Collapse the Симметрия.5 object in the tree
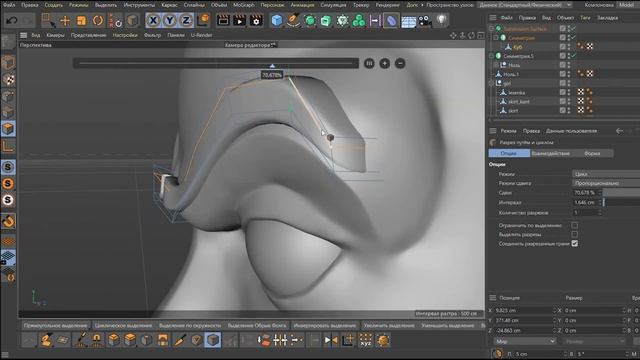Screen dimensions: 640x360 491,56
